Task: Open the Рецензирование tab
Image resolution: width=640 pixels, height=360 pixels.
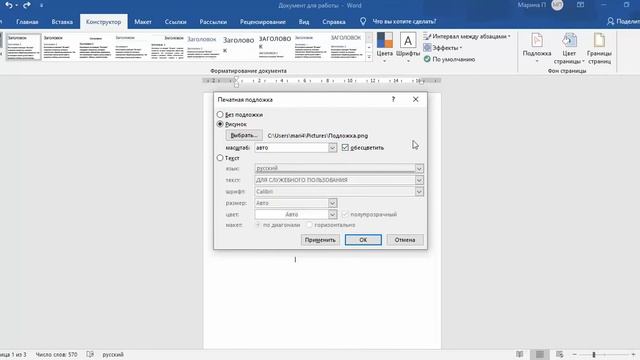Action: [262, 22]
